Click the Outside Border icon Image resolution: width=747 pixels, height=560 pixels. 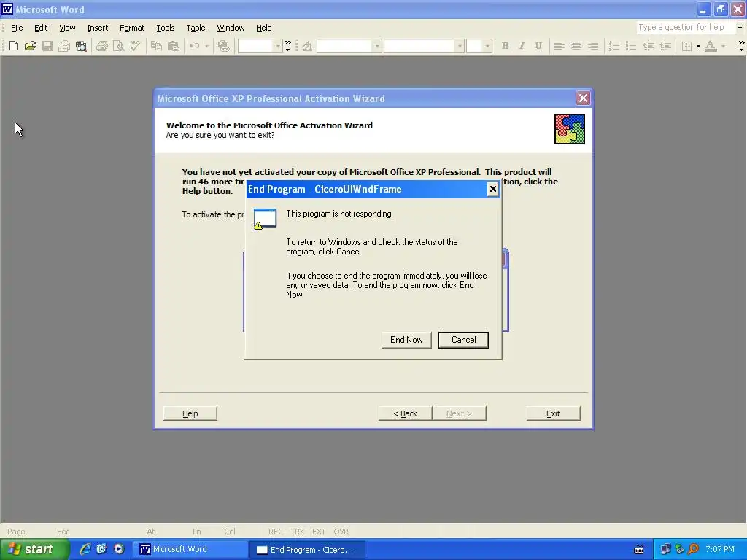(x=686, y=46)
